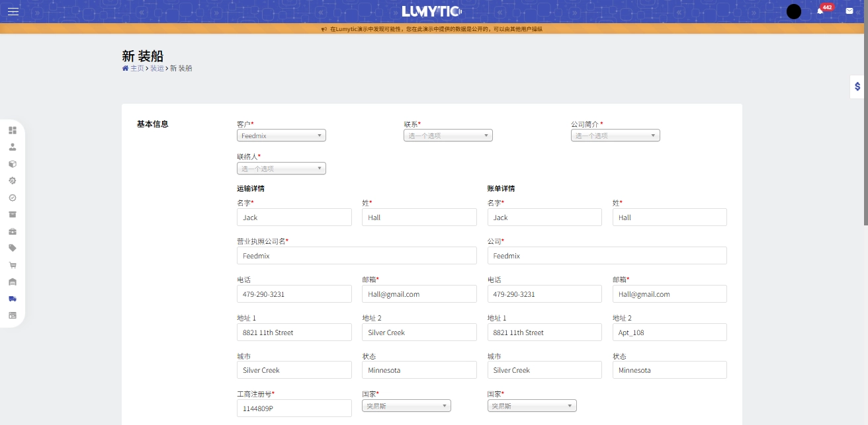This screenshot has width=868, height=425.
Task: Open the envelope messages icon
Action: [x=849, y=11]
